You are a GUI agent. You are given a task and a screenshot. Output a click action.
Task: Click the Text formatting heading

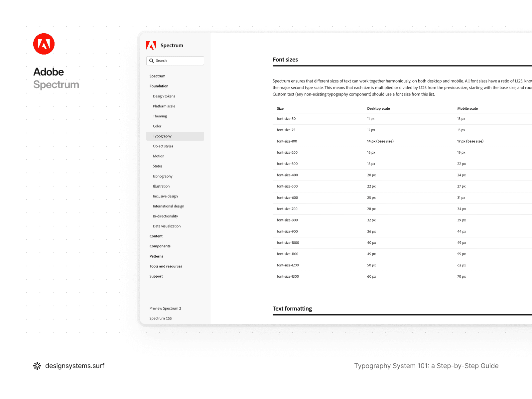point(292,309)
